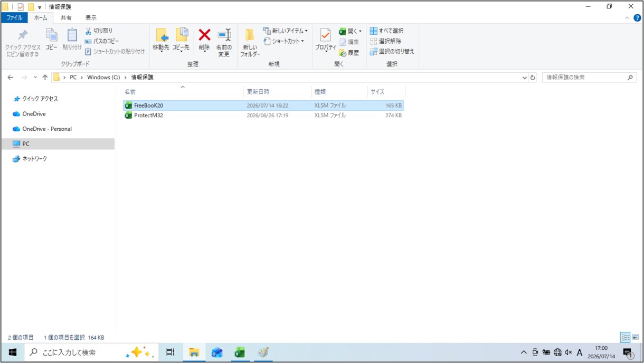The height and width of the screenshot is (363, 644).
Task: Pin to Quick Access ribbon icon
Action: [x=22, y=43]
